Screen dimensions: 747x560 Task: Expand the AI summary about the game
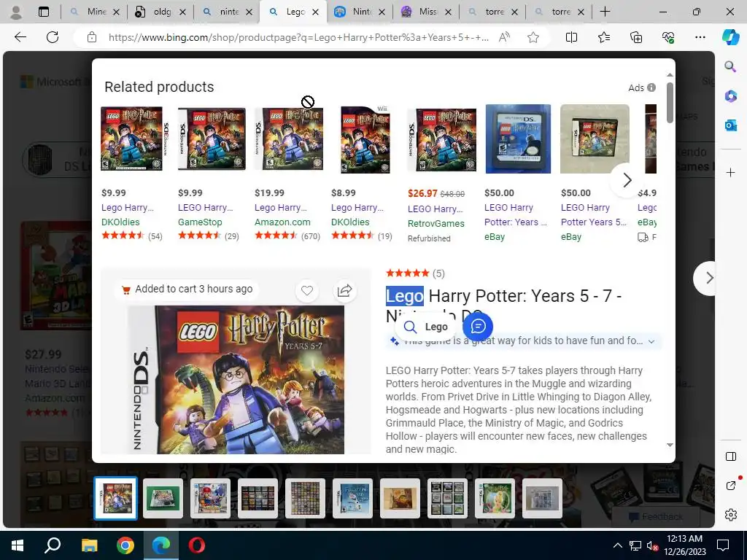(x=651, y=341)
